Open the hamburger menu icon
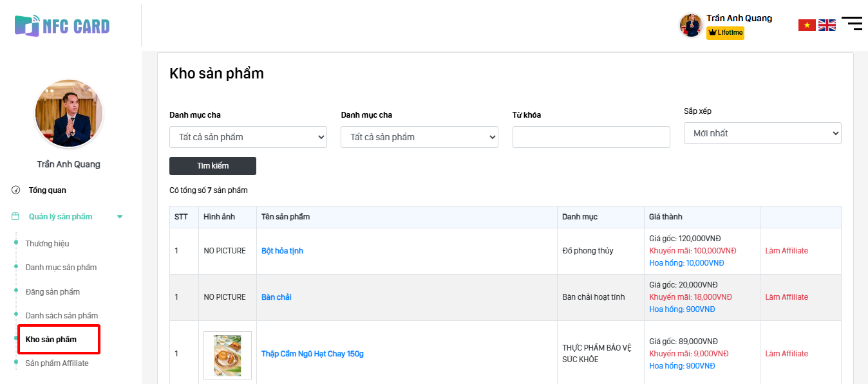The image size is (868, 384). (851, 24)
